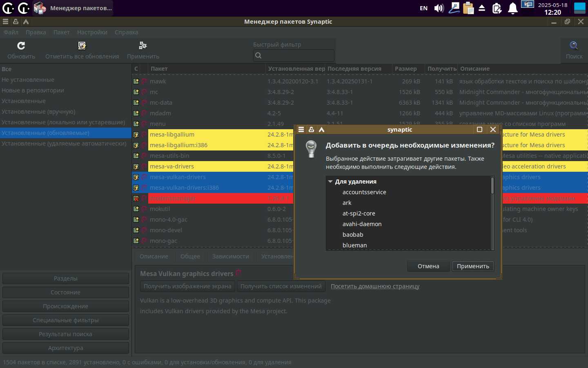
Task: Click the pin icon in synaptic dialog titlebar
Action: 311,130
